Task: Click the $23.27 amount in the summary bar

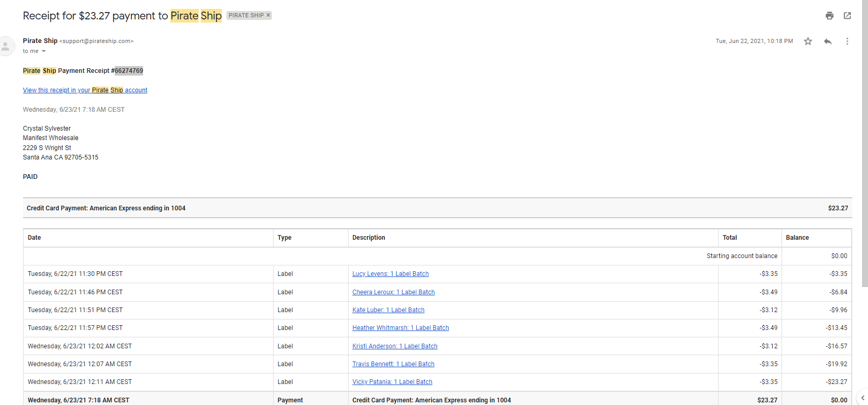Action: [838, 208]
